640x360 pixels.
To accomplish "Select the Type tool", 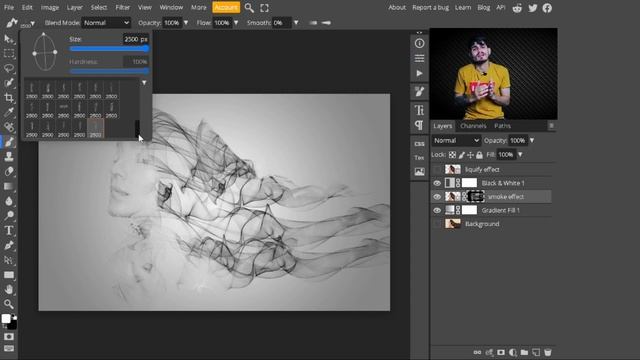I will [x=9, y=230].
